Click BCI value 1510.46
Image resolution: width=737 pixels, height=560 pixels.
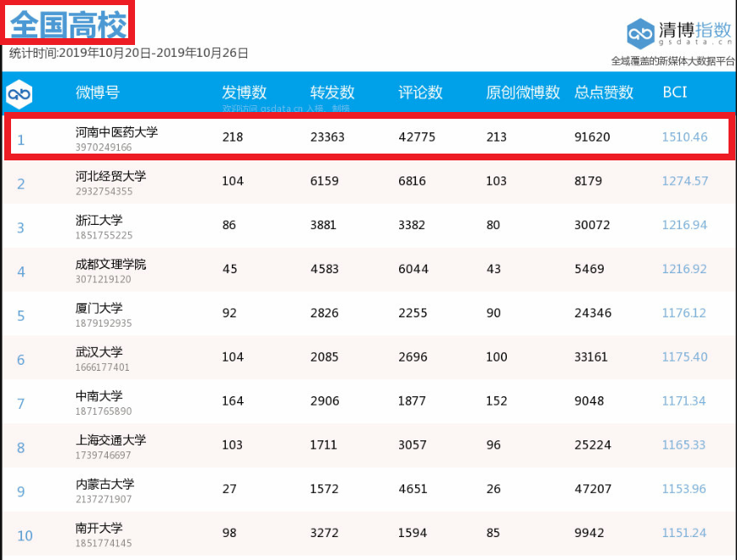coord(684,137)
